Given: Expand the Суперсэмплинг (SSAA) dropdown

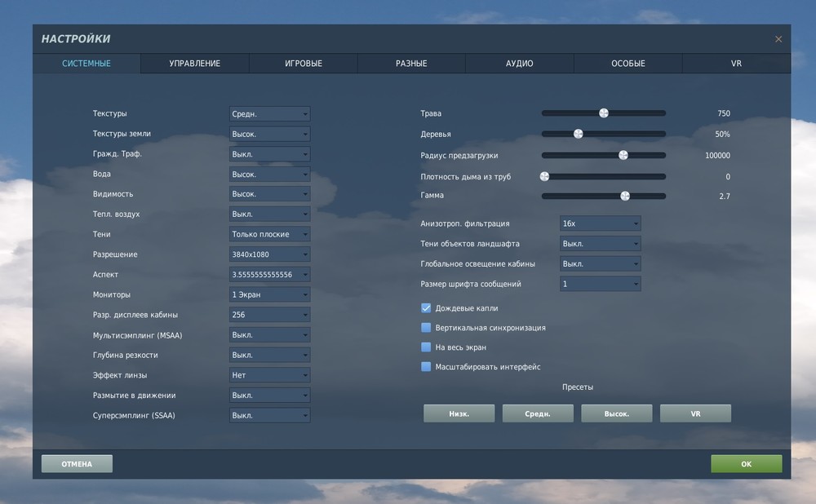Looking at the screenshot, I should point(269,415).
